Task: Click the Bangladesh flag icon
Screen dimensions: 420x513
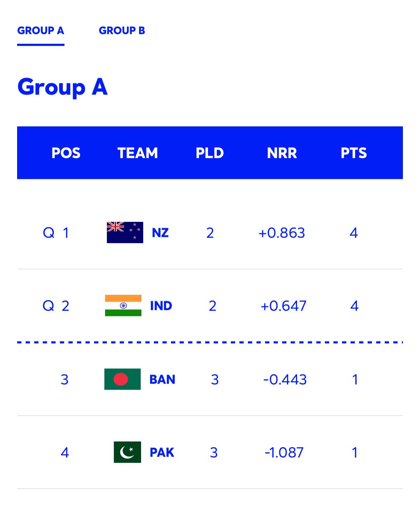Action: click(123, 379)
